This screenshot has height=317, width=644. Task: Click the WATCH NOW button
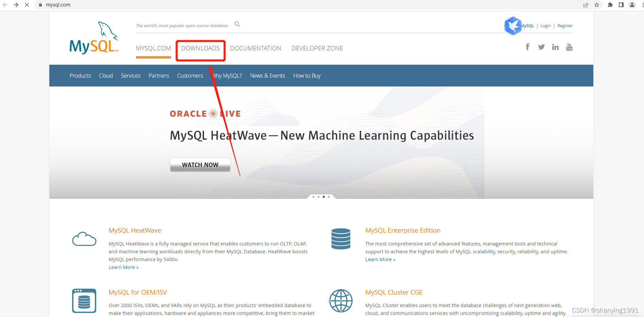coord(200,165)
